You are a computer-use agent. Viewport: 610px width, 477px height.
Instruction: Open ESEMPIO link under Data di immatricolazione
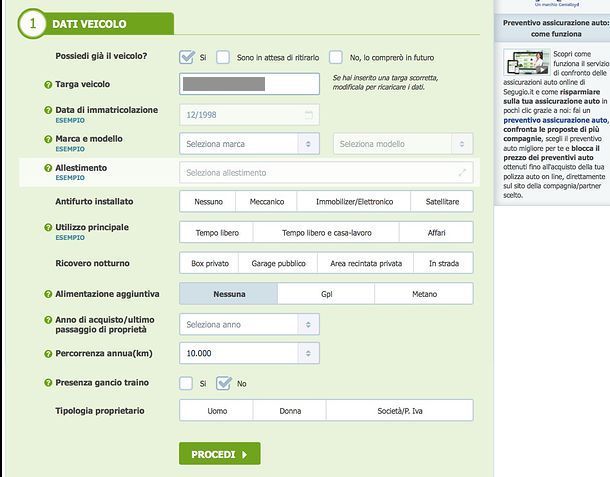[x=70, y=120]
